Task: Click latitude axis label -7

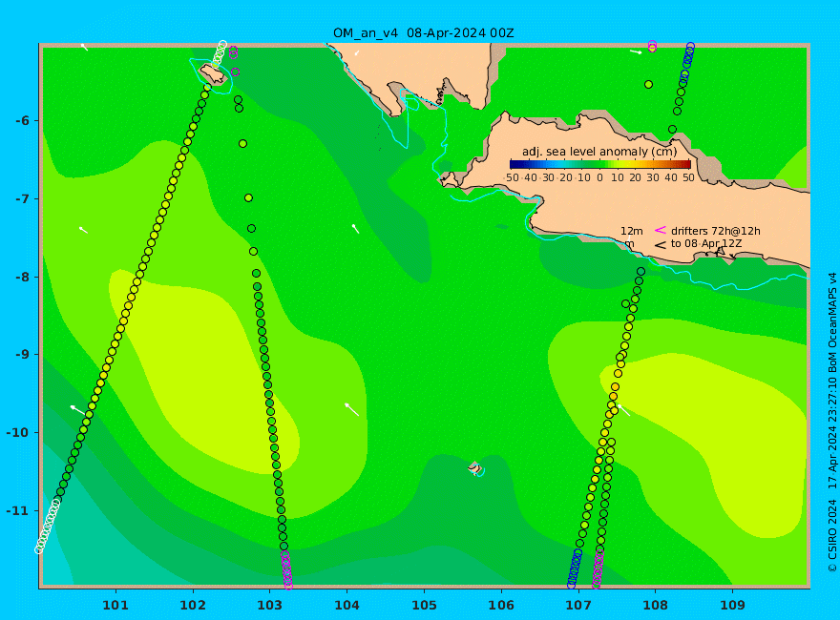Action: coord(21,198)
